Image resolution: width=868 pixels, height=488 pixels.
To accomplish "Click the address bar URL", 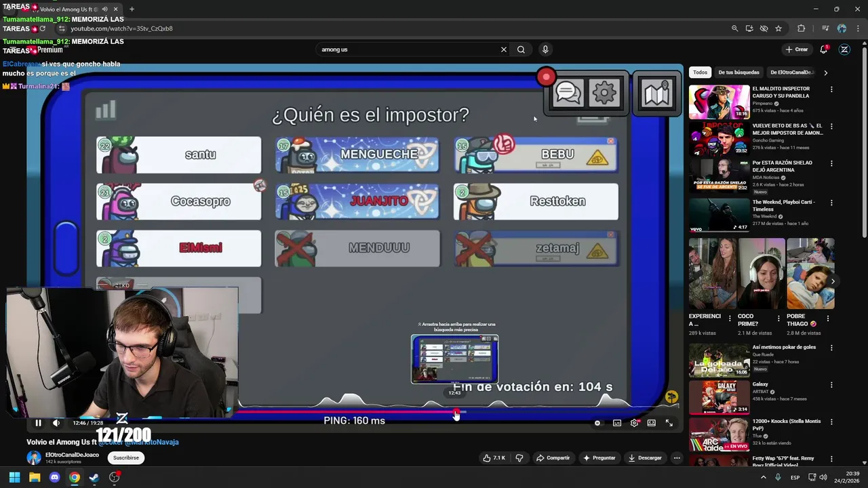I will pos(122,28).
